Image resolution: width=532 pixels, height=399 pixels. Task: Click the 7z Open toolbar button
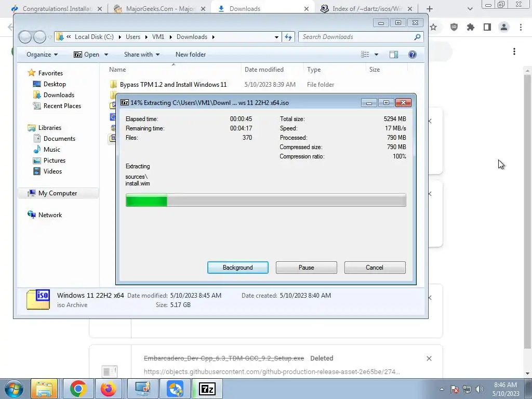point(87,54)
